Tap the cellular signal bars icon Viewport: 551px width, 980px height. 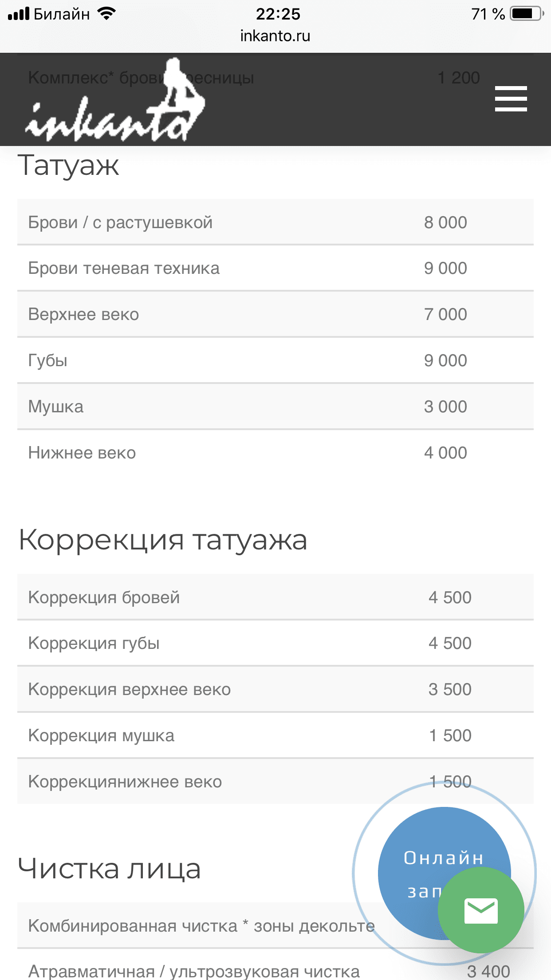click(x=19, y=14)
